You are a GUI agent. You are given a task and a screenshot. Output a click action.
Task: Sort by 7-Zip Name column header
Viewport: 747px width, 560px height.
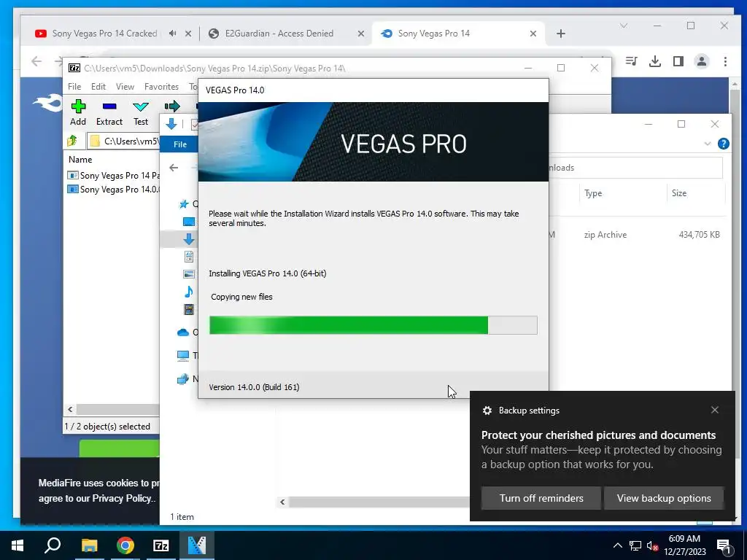[80, 160]
